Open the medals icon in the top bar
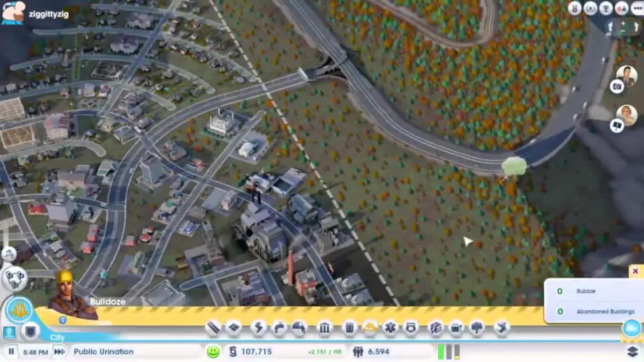Image resolution: width=644 pixels, height=362 pixels. 575,8
